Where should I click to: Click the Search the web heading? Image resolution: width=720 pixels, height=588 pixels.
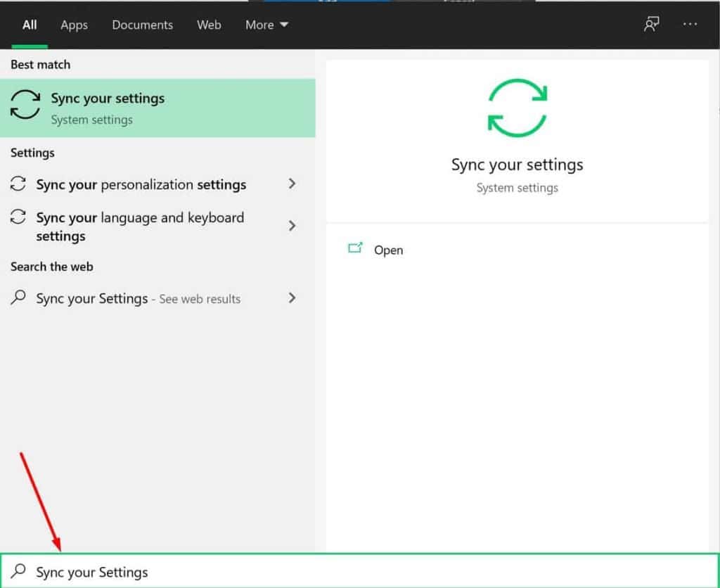point(52,267)
